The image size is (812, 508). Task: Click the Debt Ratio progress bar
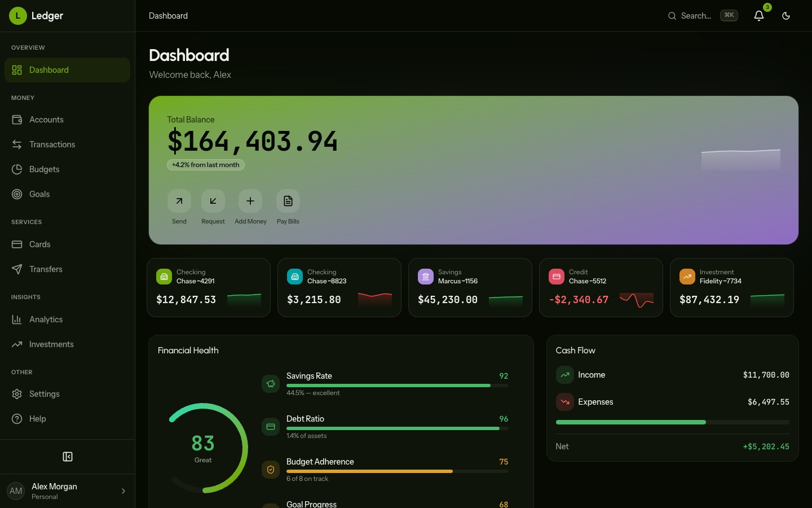(398, 428)
